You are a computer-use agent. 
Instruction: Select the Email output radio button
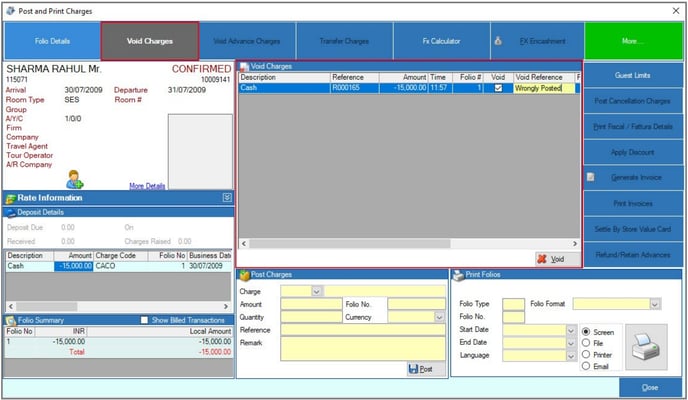[586, 366]
